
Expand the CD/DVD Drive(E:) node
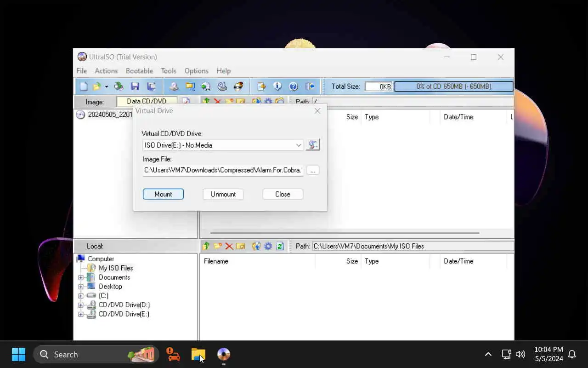[x=81, y=314]
